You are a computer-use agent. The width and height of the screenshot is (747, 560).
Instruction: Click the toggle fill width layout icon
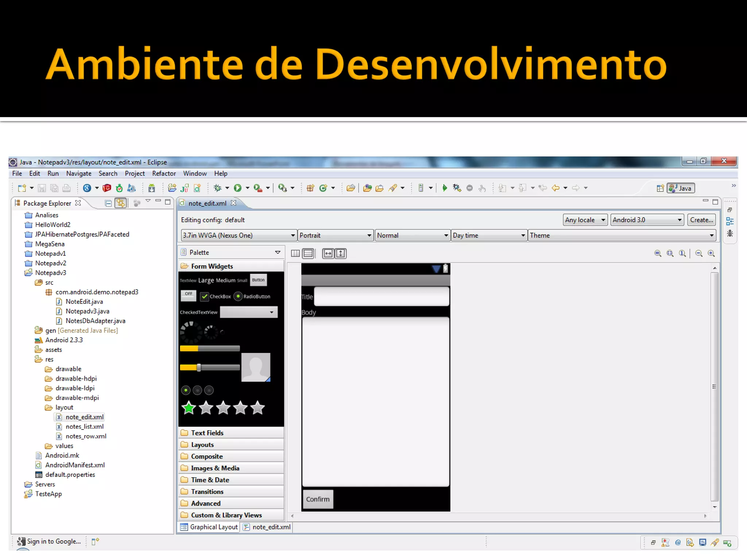[328, 253]
